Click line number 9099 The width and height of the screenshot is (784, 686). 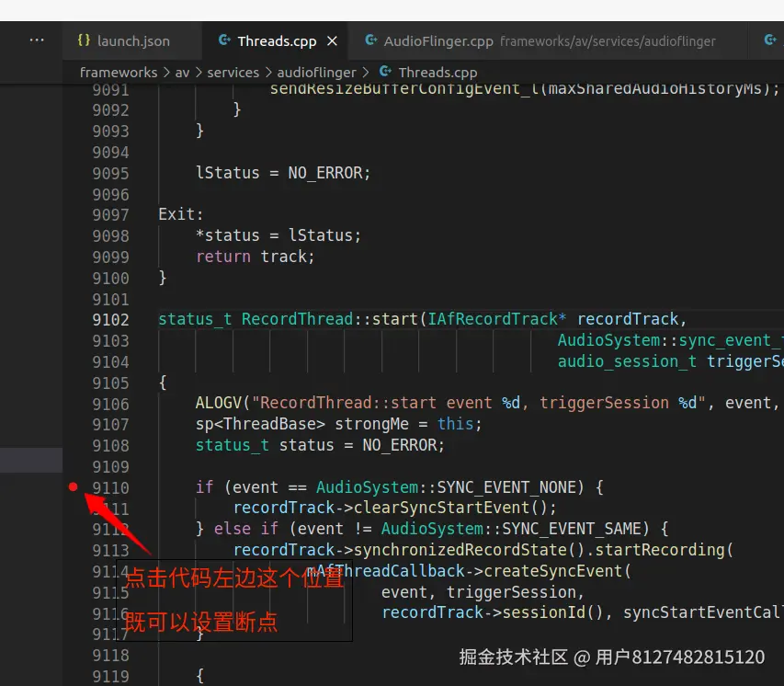coord(110,257)
